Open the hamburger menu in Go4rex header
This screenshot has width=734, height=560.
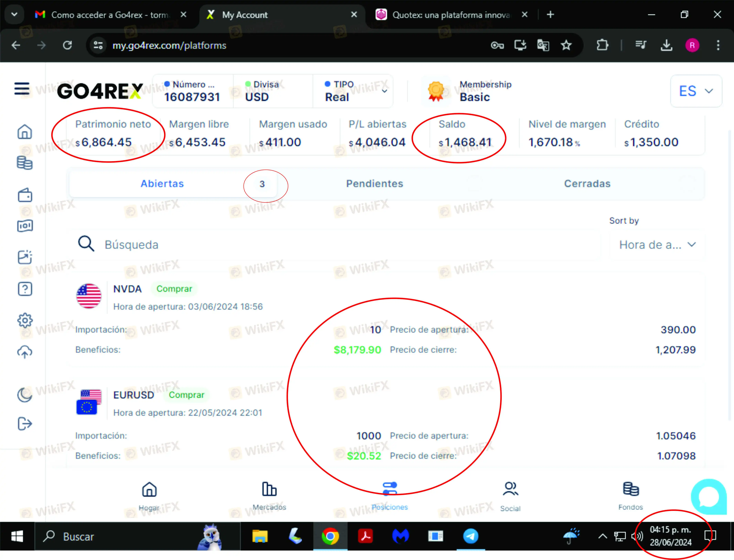click(x=22, y=89)
